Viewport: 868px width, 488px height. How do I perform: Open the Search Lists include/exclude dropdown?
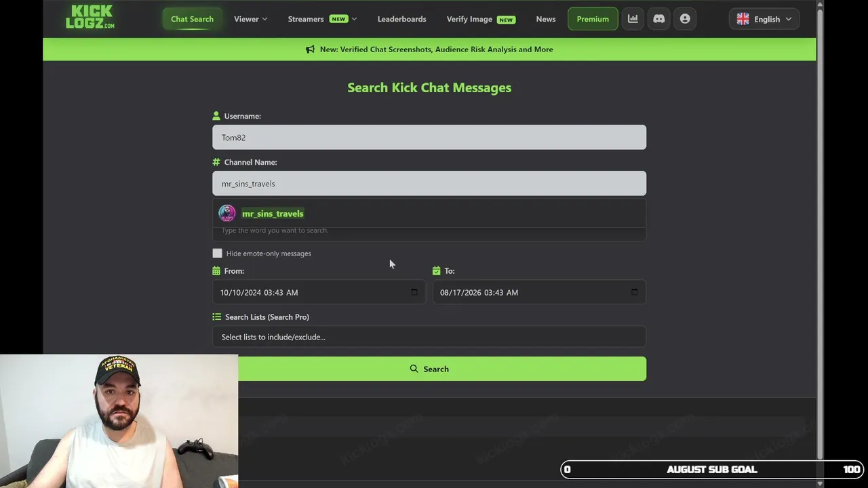(429, 337)
